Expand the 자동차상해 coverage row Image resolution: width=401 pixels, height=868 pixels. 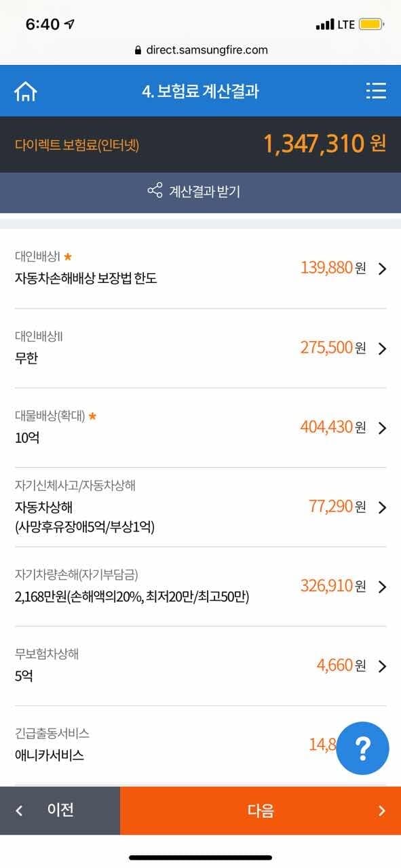click(380, 507)
